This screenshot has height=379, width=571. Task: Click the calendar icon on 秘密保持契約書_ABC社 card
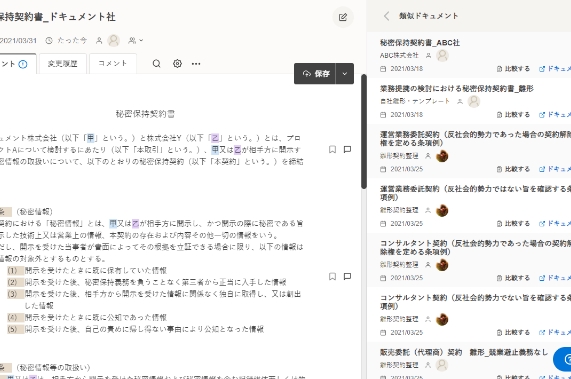coord(383,69)
